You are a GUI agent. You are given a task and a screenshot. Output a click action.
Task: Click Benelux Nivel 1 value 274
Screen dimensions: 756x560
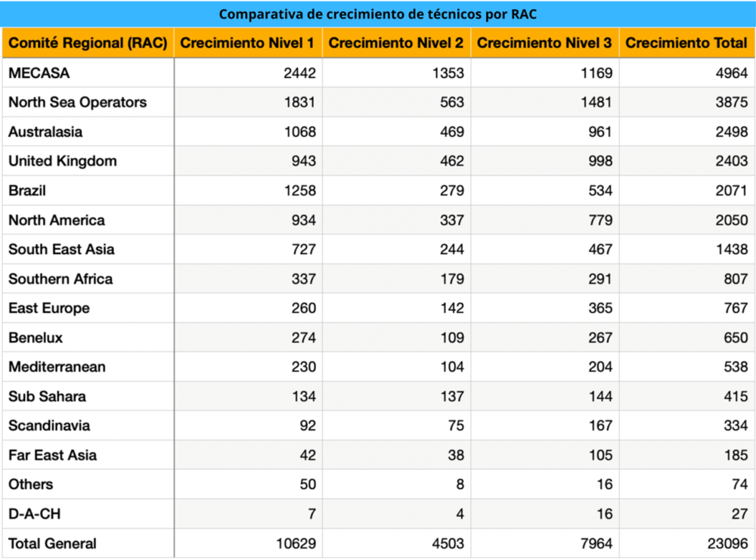(304, 337)
